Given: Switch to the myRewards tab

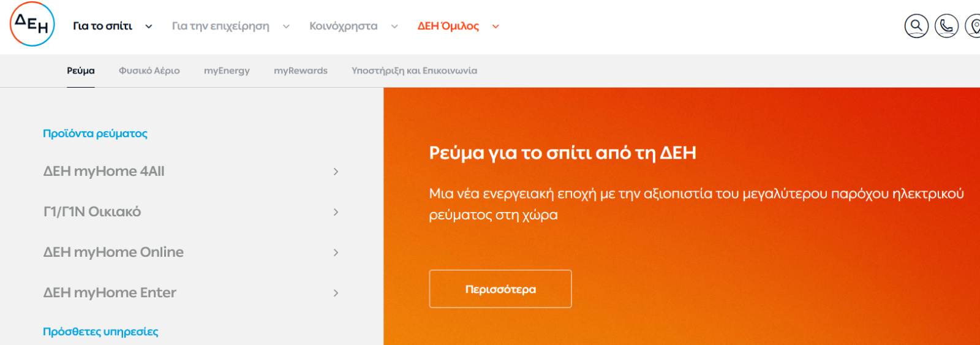Looking at the screenshot, I should (301, 70).
